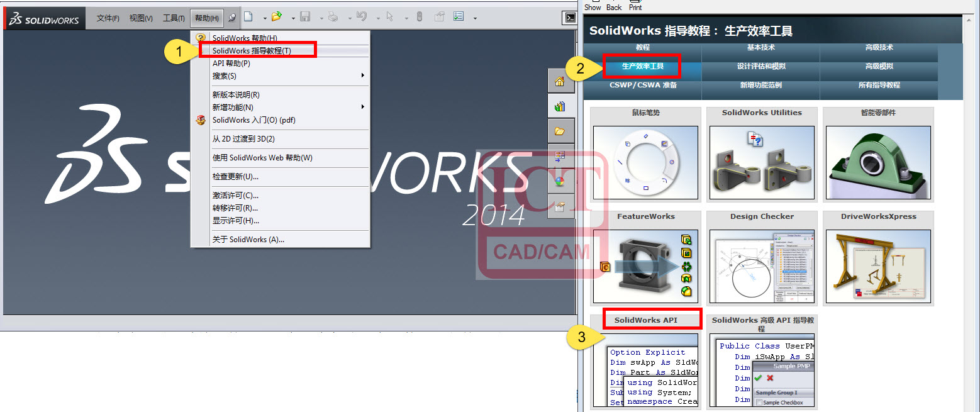
Task: Open a file using the folder toolbar icon
Action: click(277, 17)
